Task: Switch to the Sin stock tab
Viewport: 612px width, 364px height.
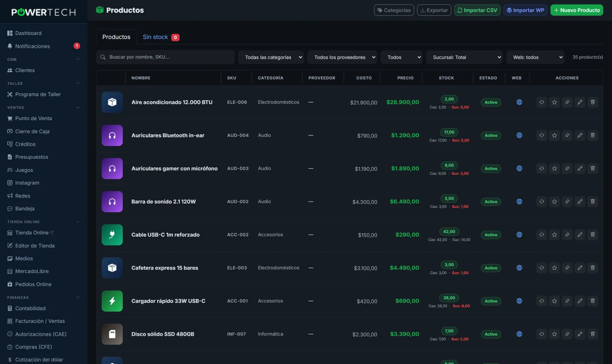Action: (161, 37)
